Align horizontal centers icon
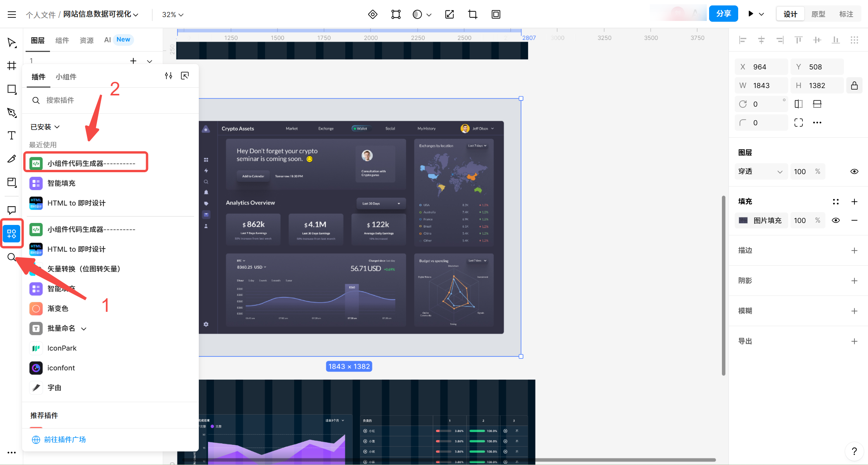This screenshot has width=868, height=465. tap(761, 40)
